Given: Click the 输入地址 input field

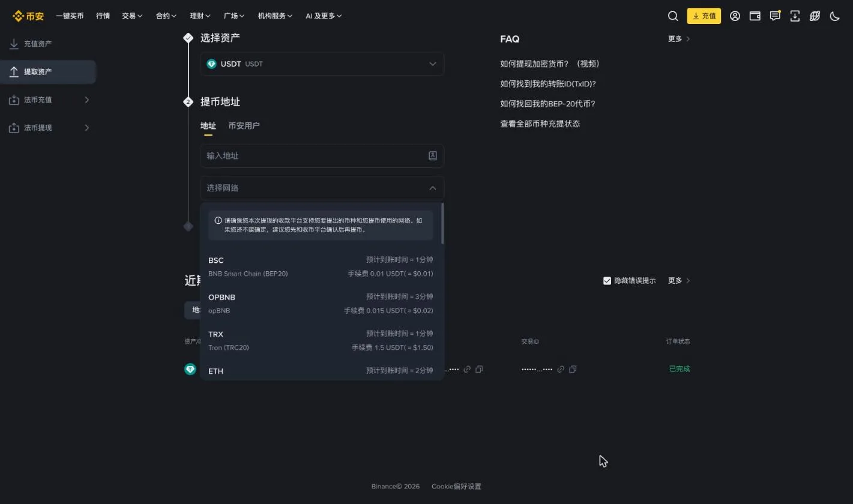Looking at the screenshot, I should pos(322,155).
